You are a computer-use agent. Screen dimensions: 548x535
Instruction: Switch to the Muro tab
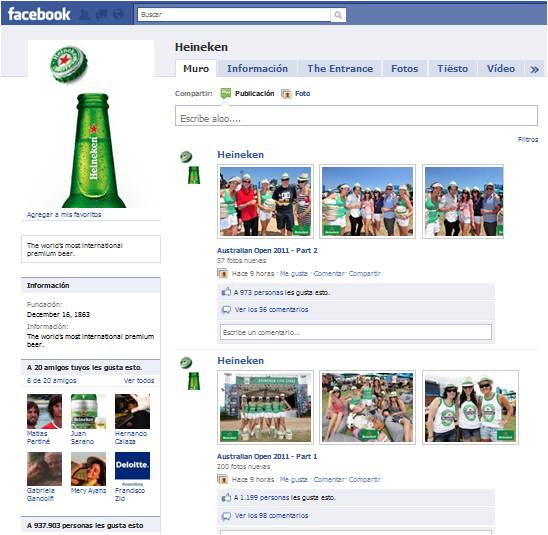(196, 68)
